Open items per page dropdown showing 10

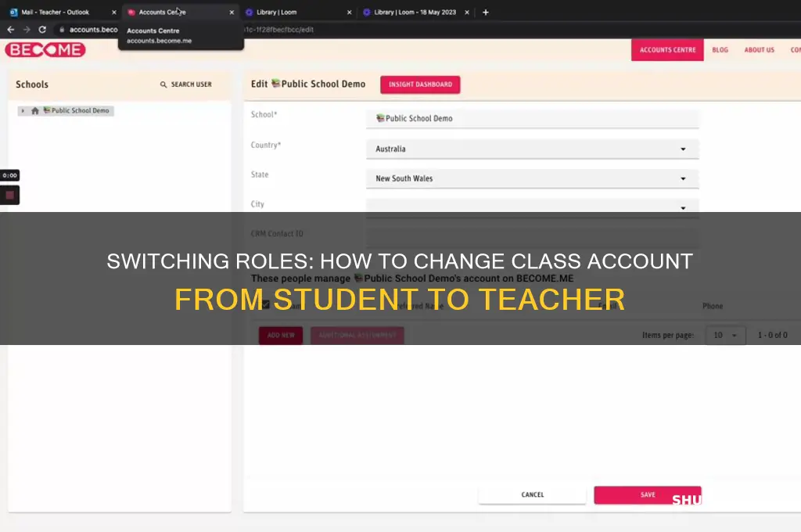(x=725, y=336)
